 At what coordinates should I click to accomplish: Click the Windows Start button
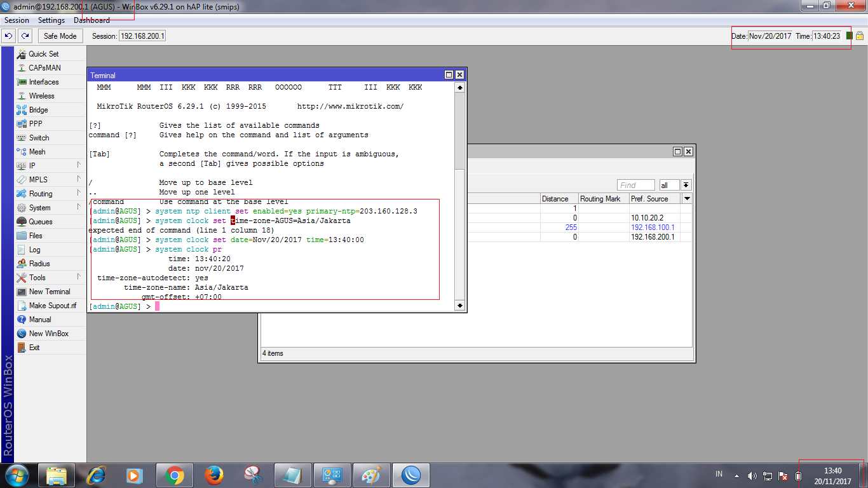(17, 475)
